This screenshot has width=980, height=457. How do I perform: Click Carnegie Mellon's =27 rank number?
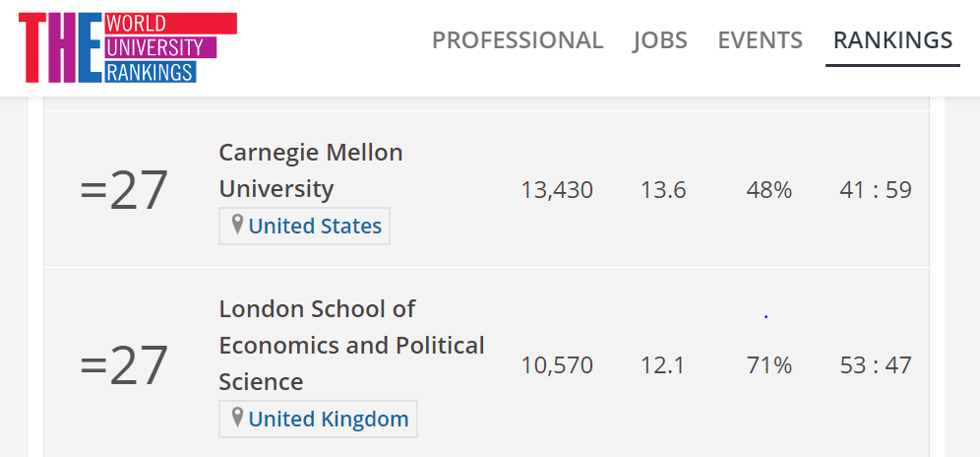tap(124, 190)
